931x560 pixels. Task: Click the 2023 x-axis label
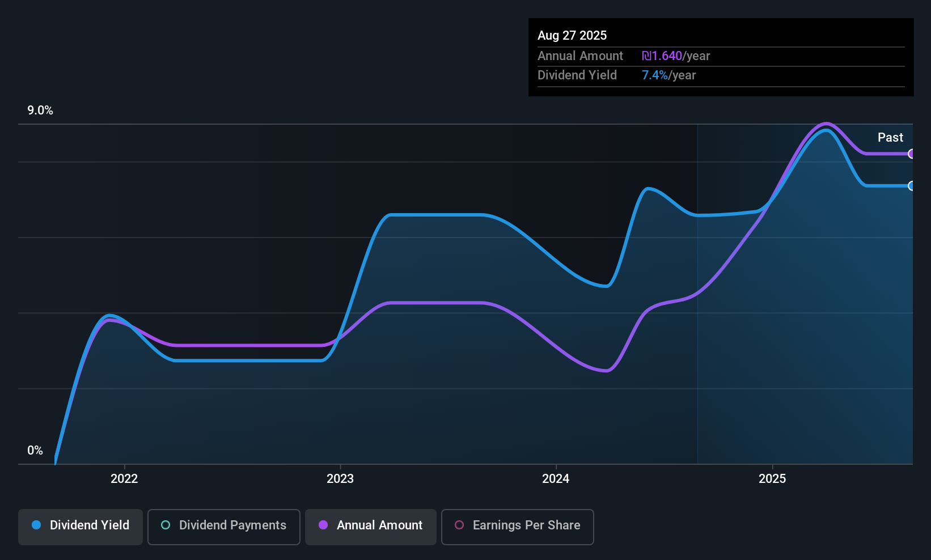340,478
